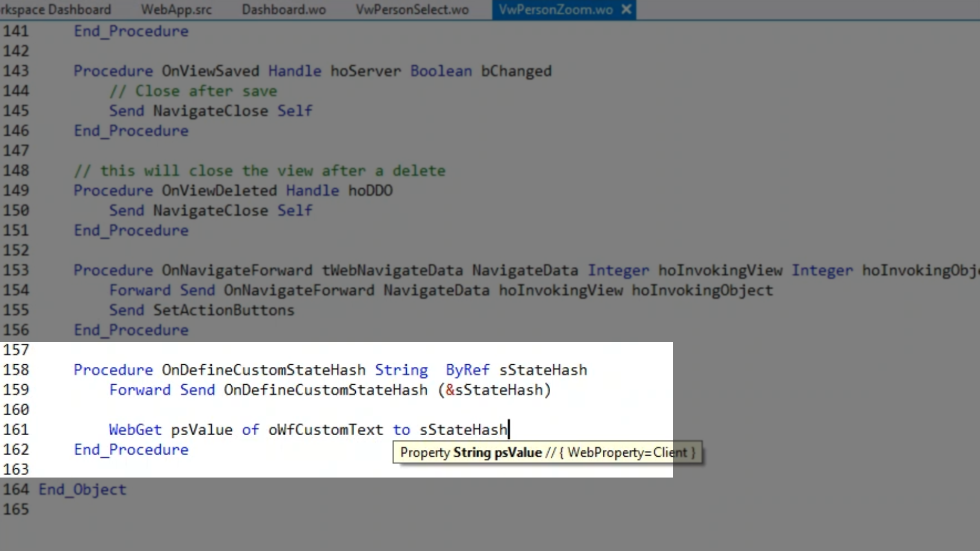The height and width of the screenshot is (551, 980).
Task: Switch to the WebApp.src tab
Action: pyautogui.click(x=176, y=10)
